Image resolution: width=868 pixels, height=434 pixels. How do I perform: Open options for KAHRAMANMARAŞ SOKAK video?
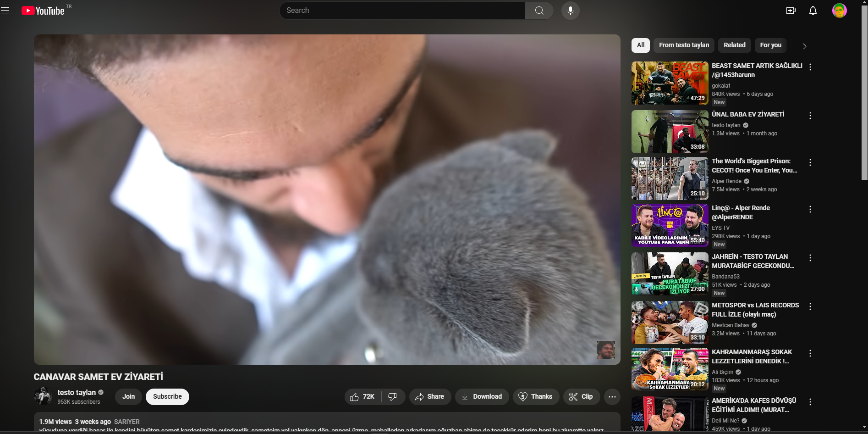click(810, 353)
